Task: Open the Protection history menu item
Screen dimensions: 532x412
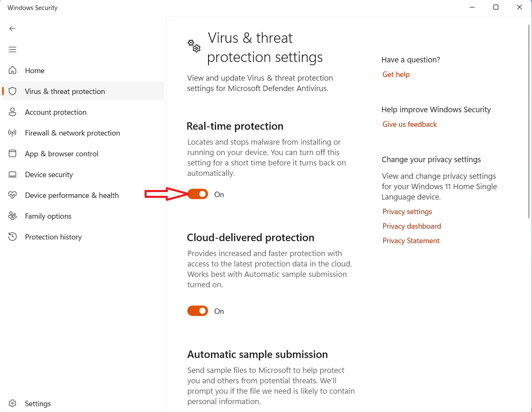Action: coord(53,237)
